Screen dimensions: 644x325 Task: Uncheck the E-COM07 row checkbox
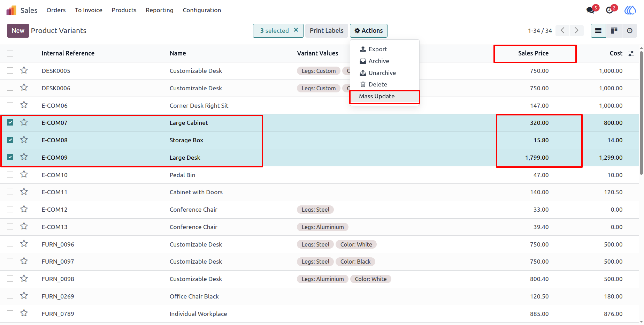coord(10,122)
